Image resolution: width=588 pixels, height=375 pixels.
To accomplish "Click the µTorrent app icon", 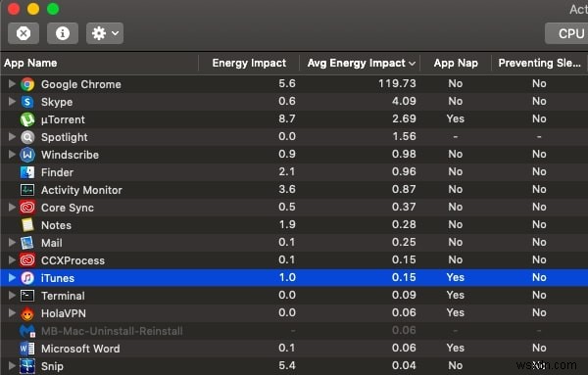I will coord(27,119).
